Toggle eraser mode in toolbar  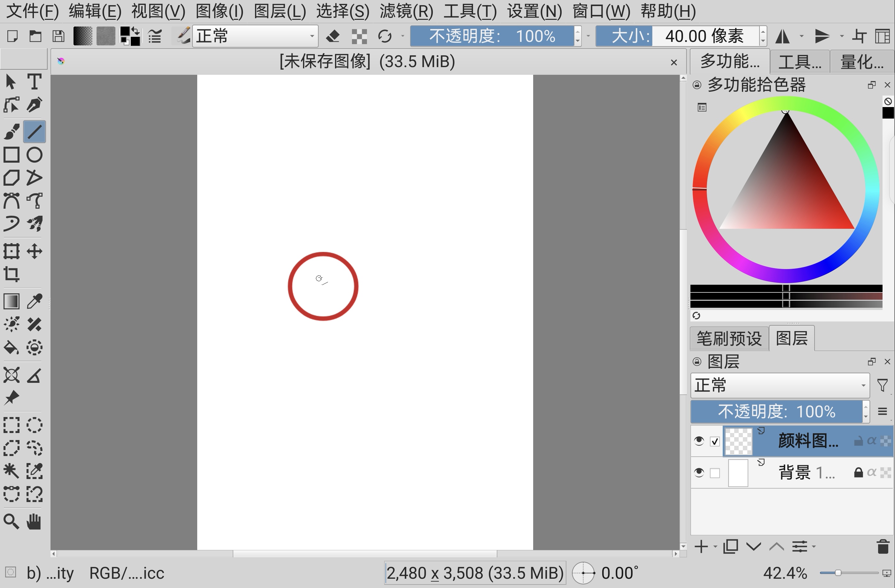(332, 36)
